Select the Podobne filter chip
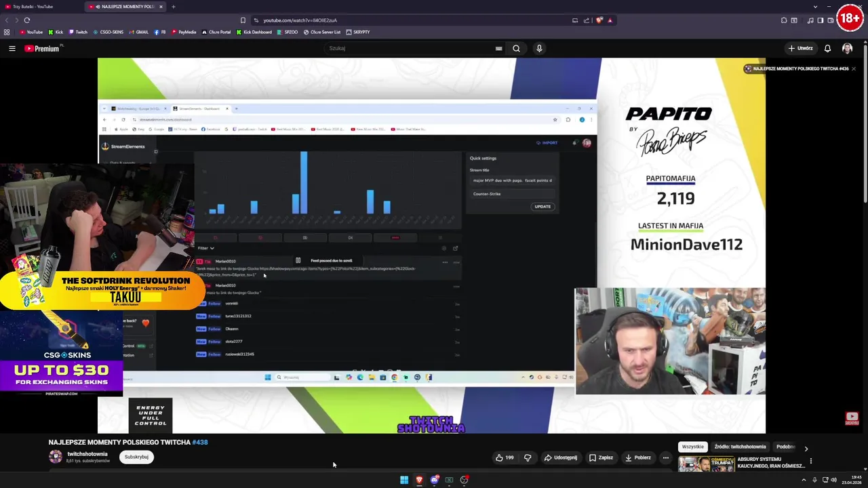This screenshot has height=488, width=868. (785, 447)
